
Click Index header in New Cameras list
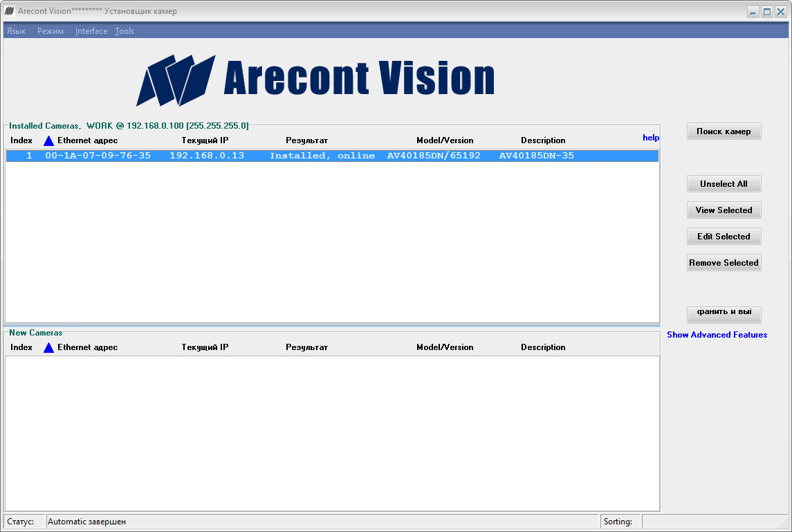21,347
